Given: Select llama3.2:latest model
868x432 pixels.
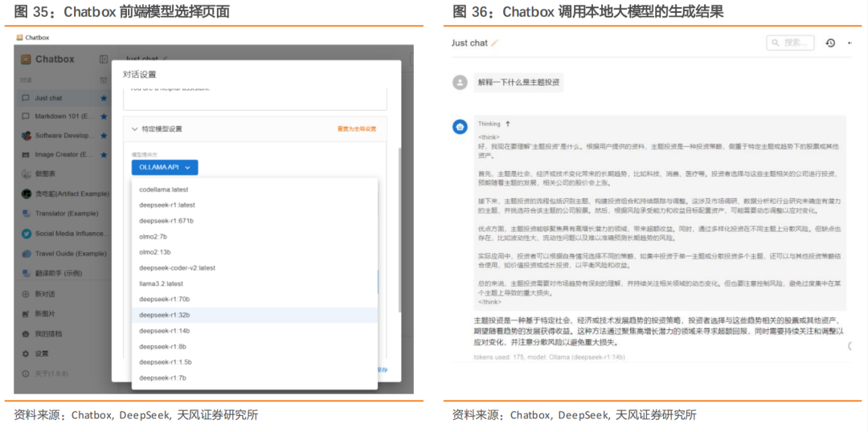Looking at the screenshot, I should 255,283.
